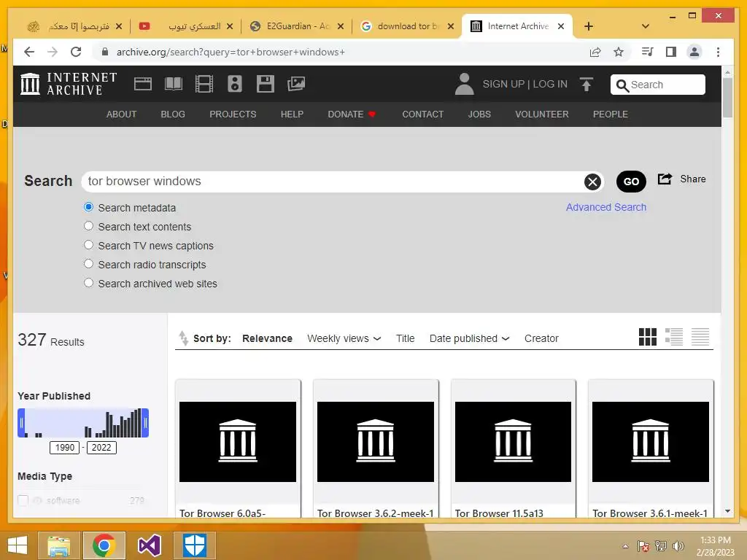747x560 pixels.
Task: Select Search archived web sites option
Action: pos(88,283)
